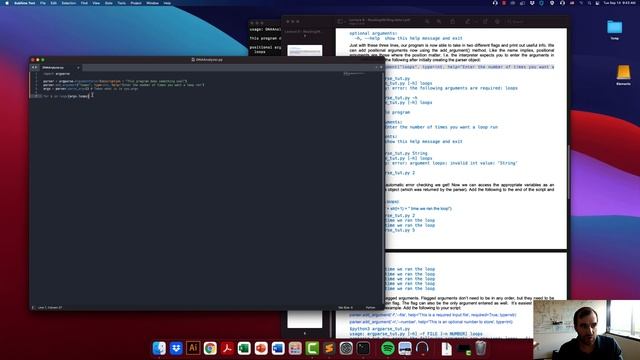The width and height of the screenshot is (640, 360).
Task: Launch Microsoft Excel from the Dock
Action: [244, 348]
